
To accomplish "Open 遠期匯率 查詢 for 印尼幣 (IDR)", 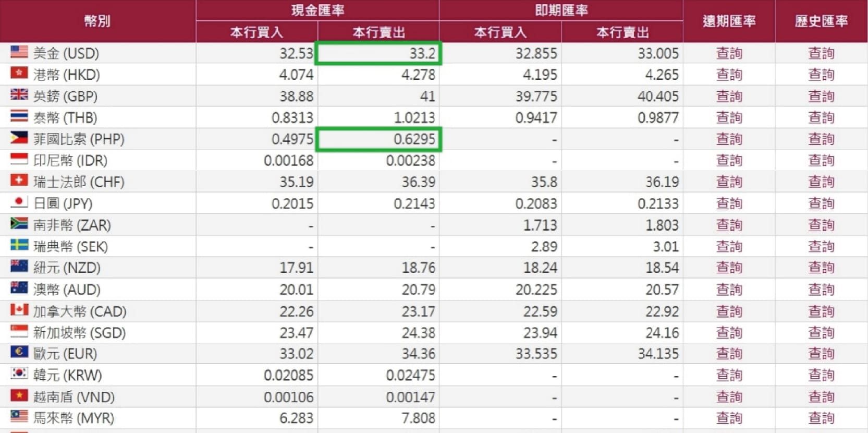I will [729, 161].
